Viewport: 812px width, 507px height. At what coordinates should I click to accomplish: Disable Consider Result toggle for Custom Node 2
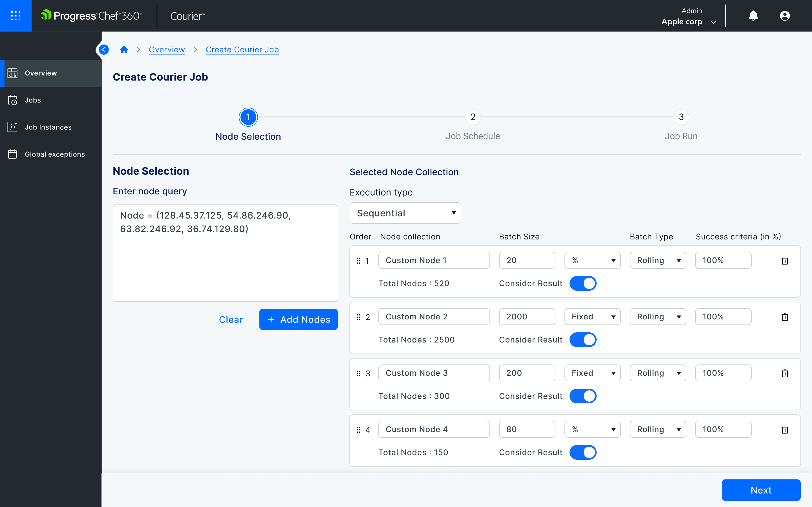click(x=583, y=339)
